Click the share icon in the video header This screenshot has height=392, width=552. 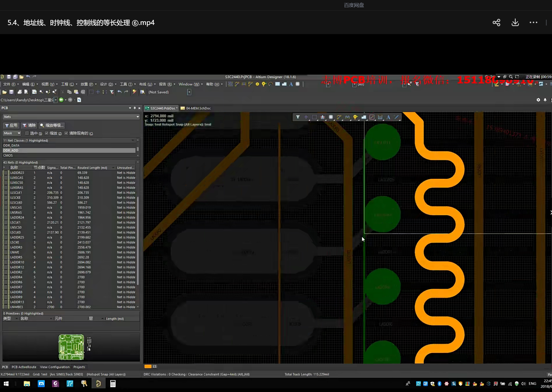(496, 22)
